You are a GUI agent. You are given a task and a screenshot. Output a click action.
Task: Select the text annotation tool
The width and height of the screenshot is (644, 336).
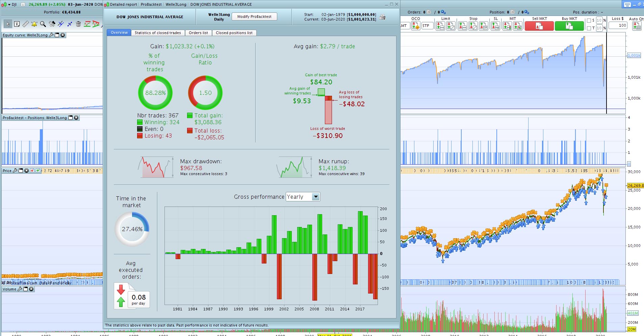[17, 24]
